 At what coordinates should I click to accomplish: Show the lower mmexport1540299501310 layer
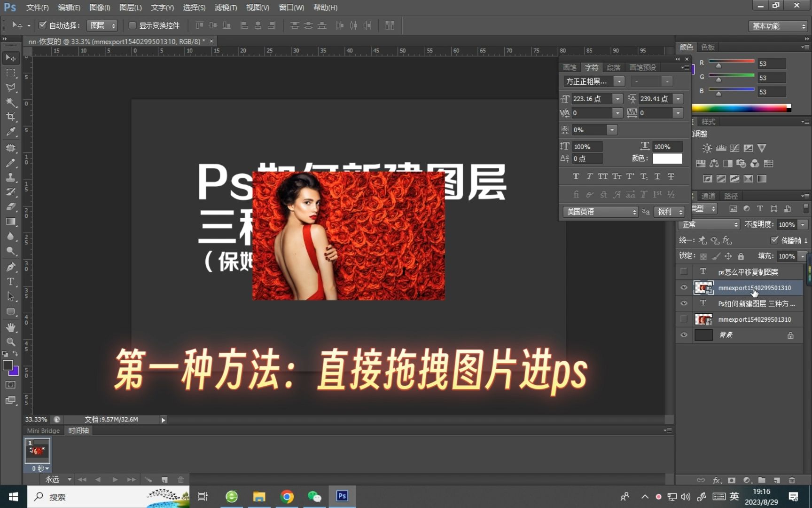(x=684, y=319)
